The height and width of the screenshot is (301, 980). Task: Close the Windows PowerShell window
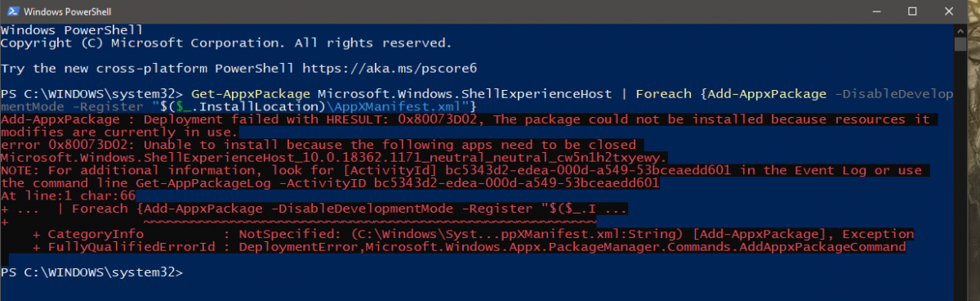tap(951, 11)
